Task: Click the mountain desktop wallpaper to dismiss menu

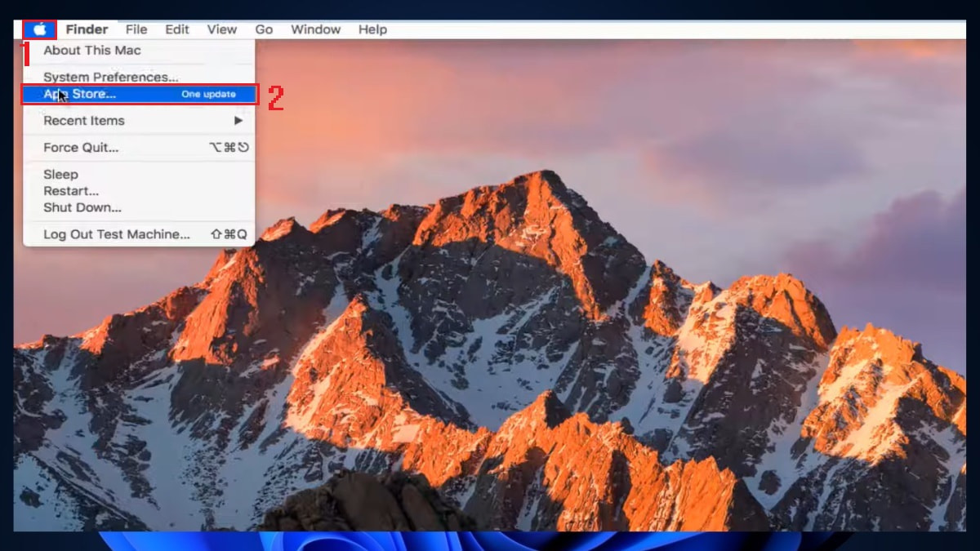Action: pos(572,327)
